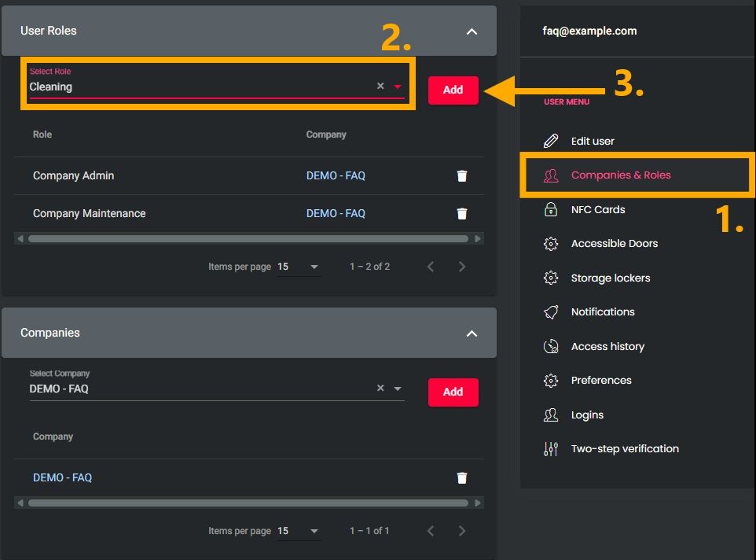Click the lock icon for NFC Cards
756x560 pixels.
(x=551, y=210)
